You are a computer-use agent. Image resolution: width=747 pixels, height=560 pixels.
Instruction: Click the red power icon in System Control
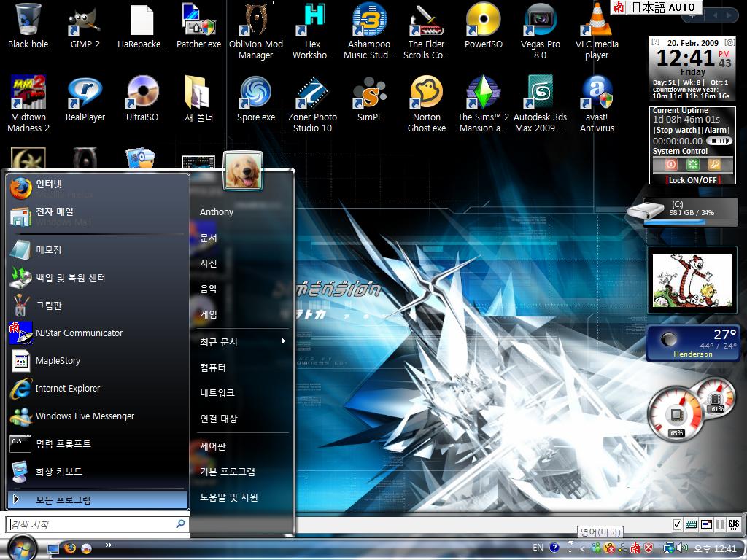670,165
